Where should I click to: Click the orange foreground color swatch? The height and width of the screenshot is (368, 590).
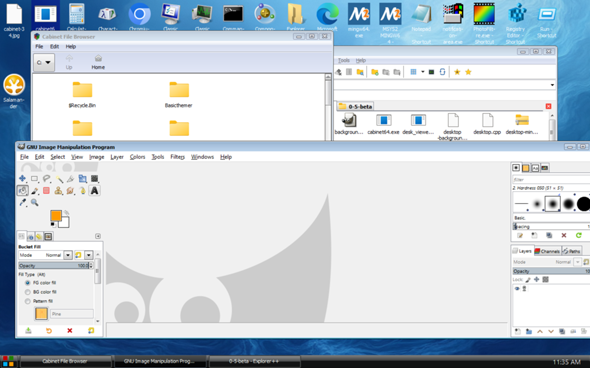[56, 215]
